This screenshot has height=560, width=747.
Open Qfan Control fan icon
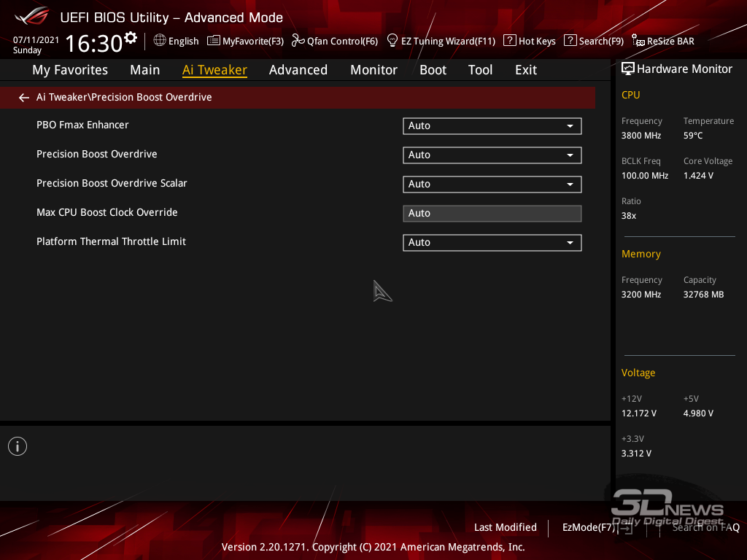coord(298,41)
